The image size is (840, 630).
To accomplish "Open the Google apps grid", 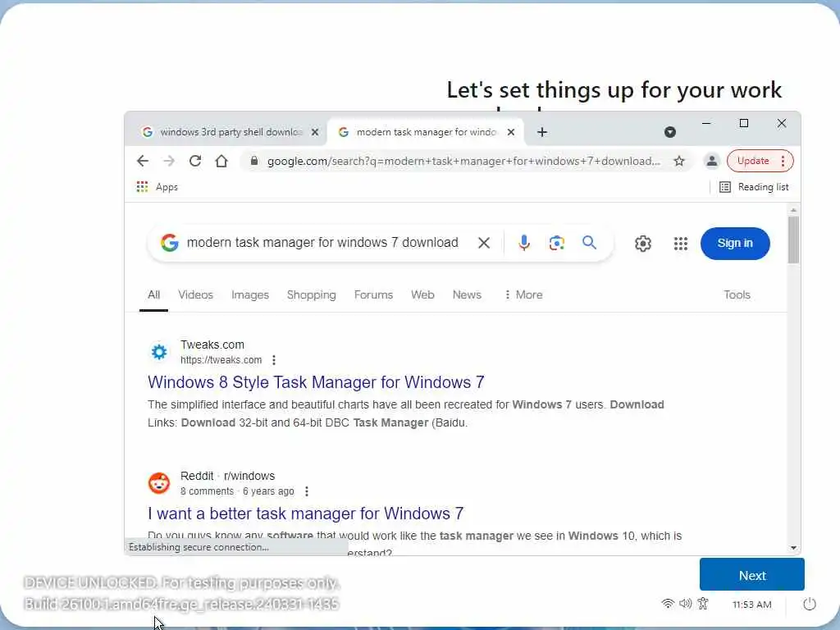I will pos(680,244).
